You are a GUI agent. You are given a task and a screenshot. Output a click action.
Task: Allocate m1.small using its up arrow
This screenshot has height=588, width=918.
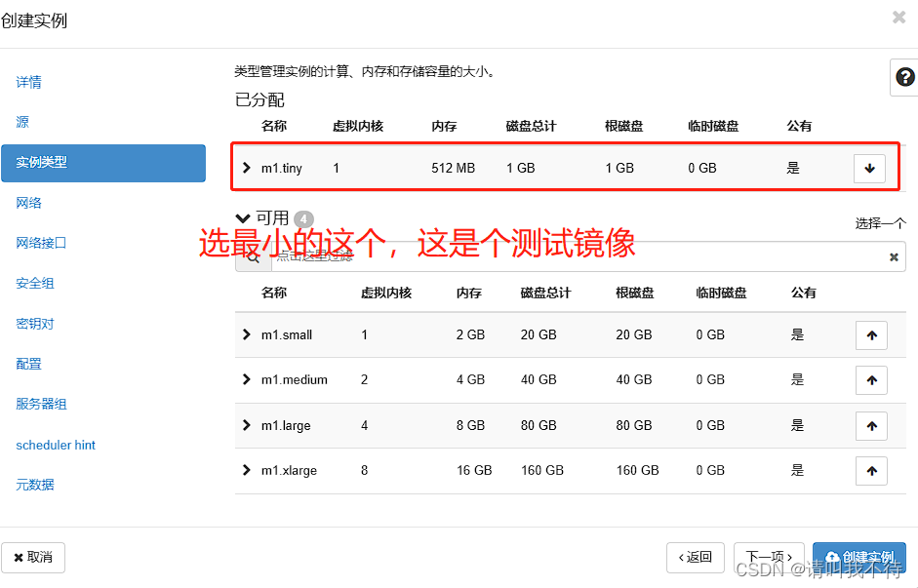(870, 334)
